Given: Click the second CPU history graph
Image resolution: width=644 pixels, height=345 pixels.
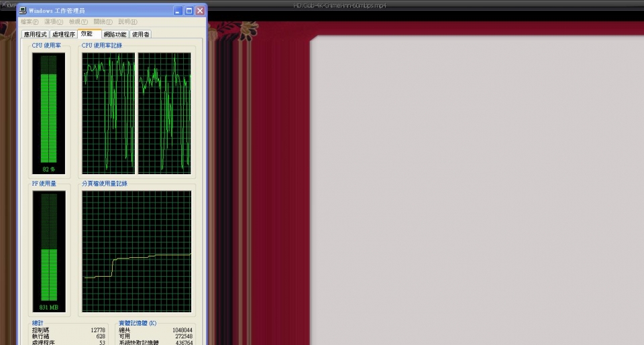Looking at the screenshot, I should tap(164, 113).
